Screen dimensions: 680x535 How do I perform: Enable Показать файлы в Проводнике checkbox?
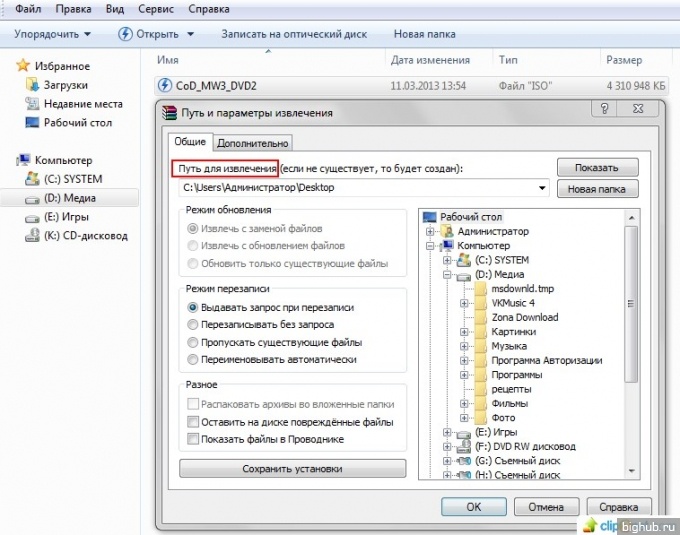[x=193, y=439]
